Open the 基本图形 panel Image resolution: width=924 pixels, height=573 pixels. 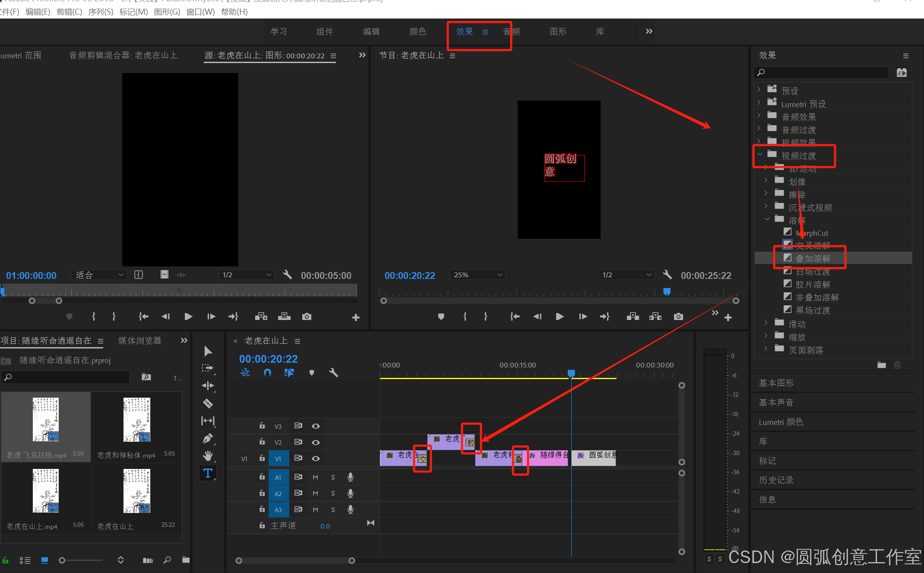776,383
